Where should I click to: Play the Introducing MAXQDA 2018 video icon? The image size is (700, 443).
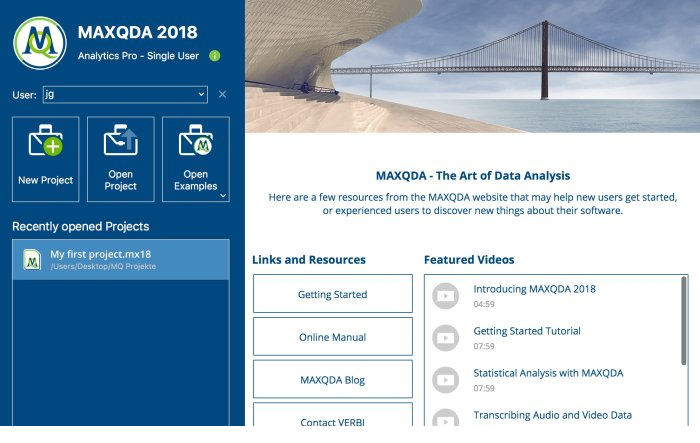[445, 295]
